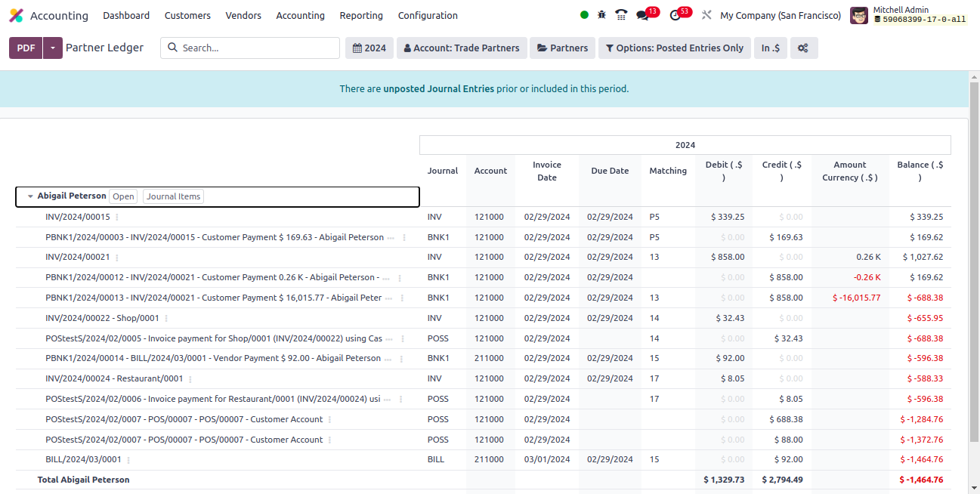Image resolution: width=980 pixels, height=494 pixels.
Task: Open options menu for INV/2024/00022 - Shop/0001
Action: tap(166, 318)
